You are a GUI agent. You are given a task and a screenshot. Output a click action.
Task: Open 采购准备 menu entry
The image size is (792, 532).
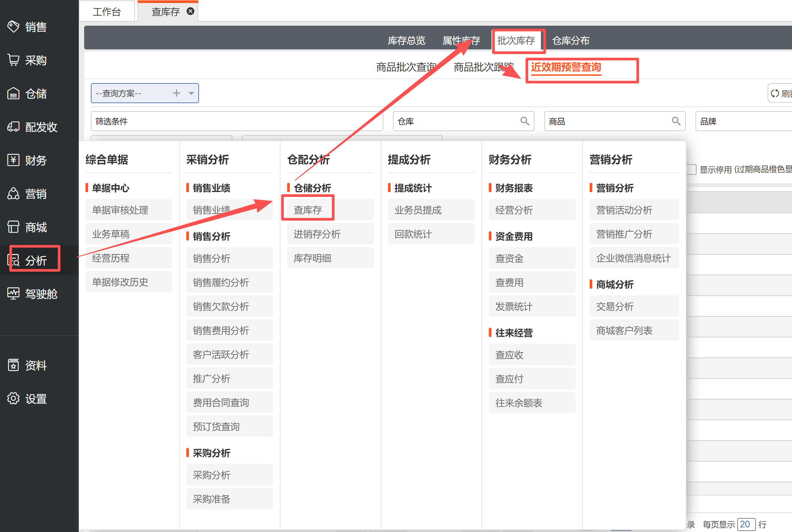tap(230, 499)
